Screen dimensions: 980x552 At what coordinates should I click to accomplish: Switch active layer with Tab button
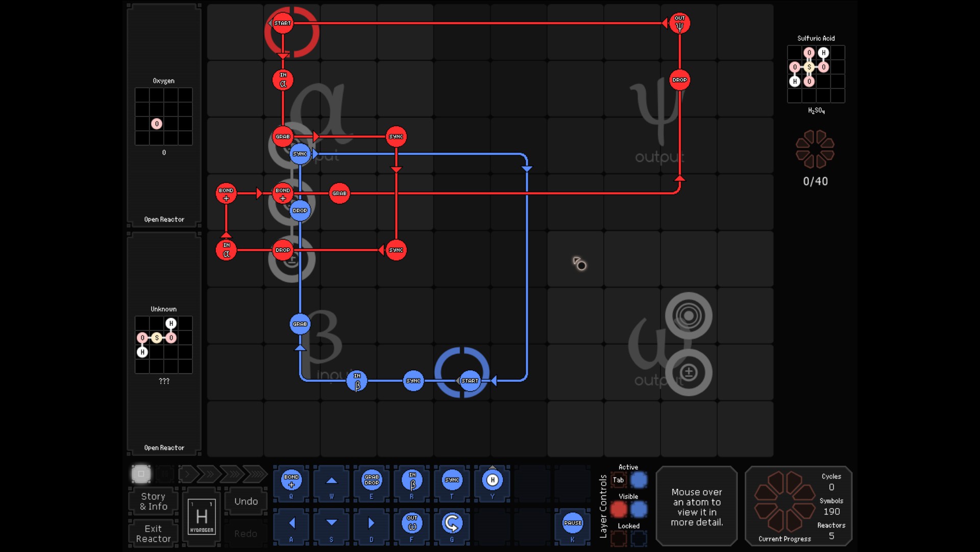click(x=619, y=480)
